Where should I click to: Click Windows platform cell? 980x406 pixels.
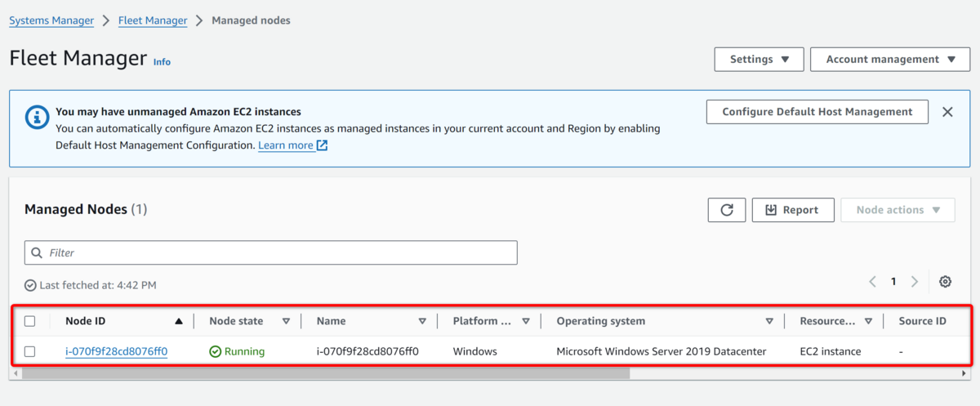tap(475, 351)
